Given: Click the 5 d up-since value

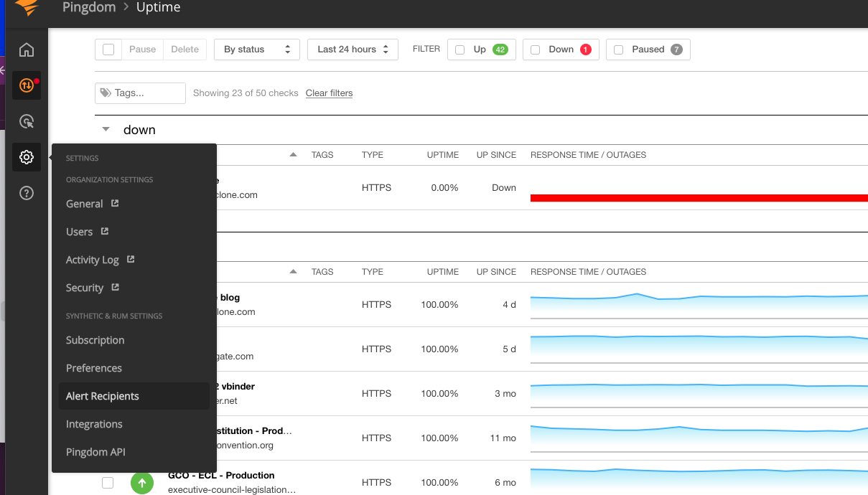Looking at the screenshot, I should (509, 349).
